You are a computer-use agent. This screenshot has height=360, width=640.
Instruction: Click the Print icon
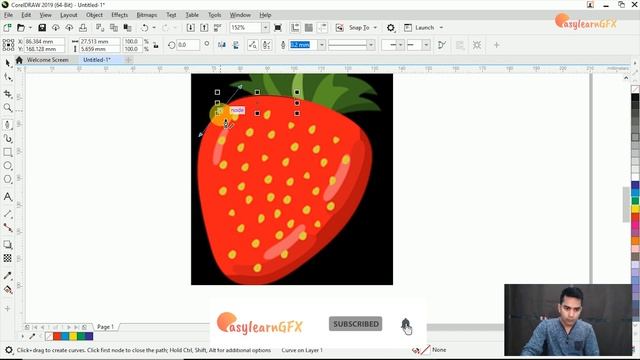83,28
